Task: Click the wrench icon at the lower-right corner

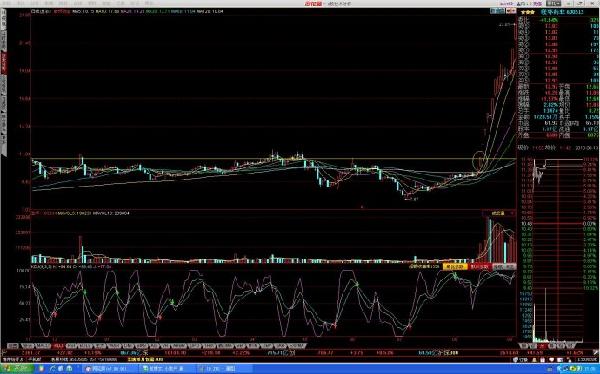Action: pos(595,352)
